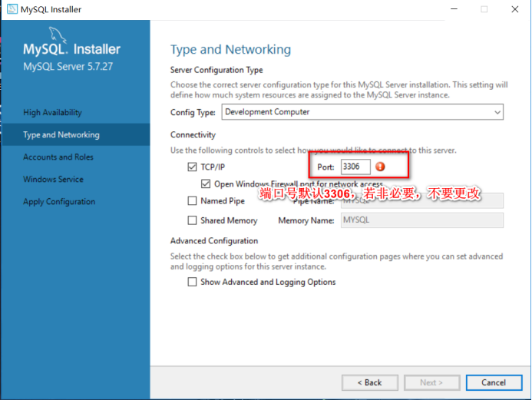Click the Back button
Viewport: 532px width, 400px height.
(x=370, y=382)
